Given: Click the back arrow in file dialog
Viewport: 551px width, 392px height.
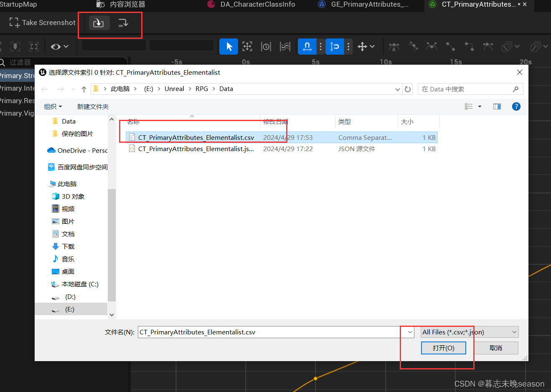Looking at the screenshot, I should (x=45, y=89).
